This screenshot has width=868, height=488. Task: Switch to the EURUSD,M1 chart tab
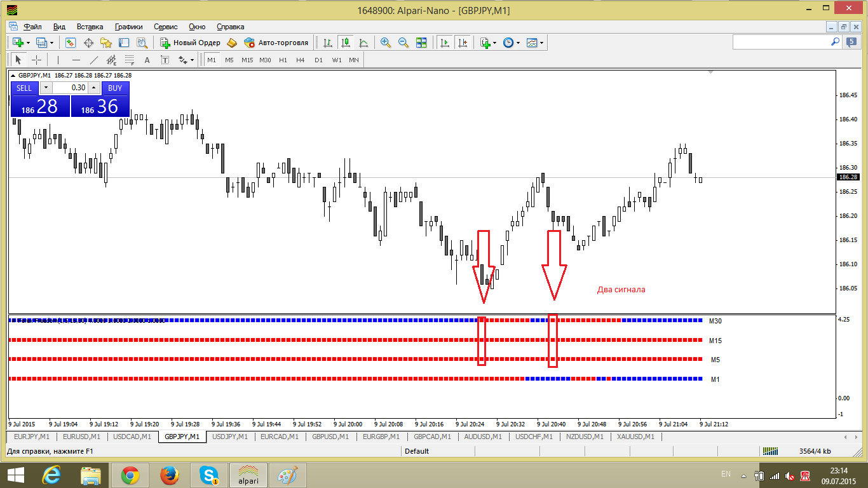pyautogui.click(x=81, y=437)
